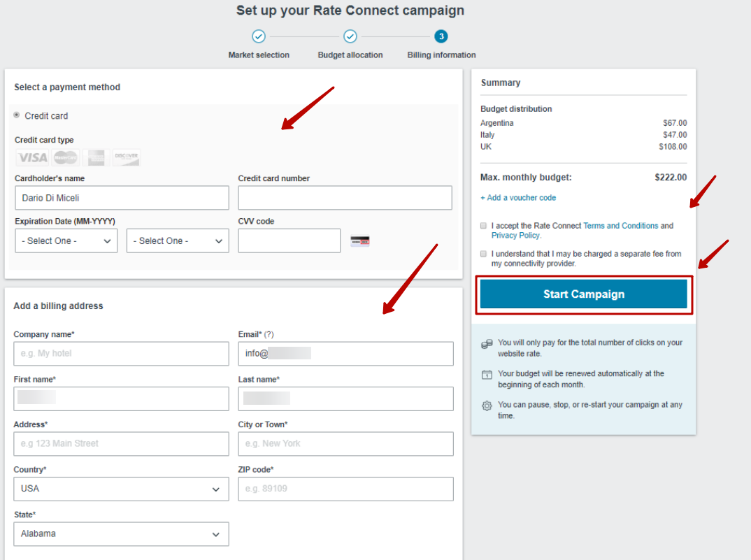Expand the State dropdown showing Alabama
Image resolution: width=751 pixels, height=560 pixels.
[121, 534]
